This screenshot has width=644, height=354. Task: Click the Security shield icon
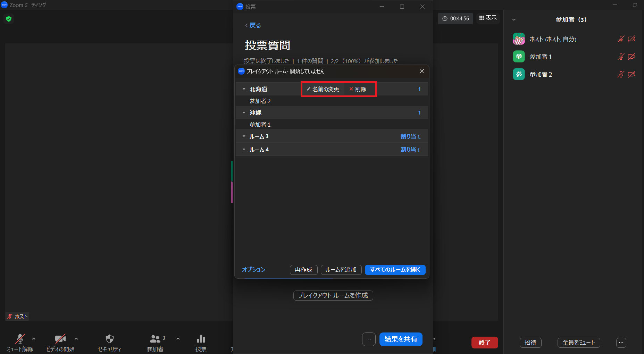109,339
